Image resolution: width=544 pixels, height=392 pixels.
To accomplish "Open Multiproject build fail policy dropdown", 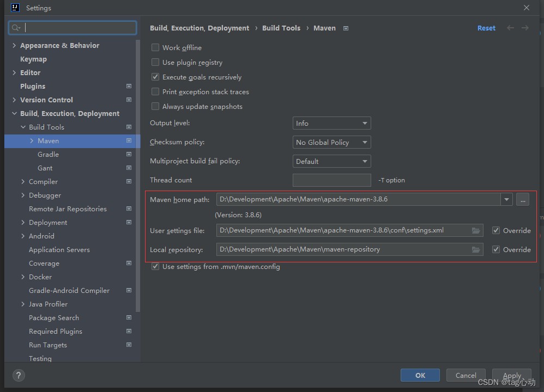I will point(331,161).
